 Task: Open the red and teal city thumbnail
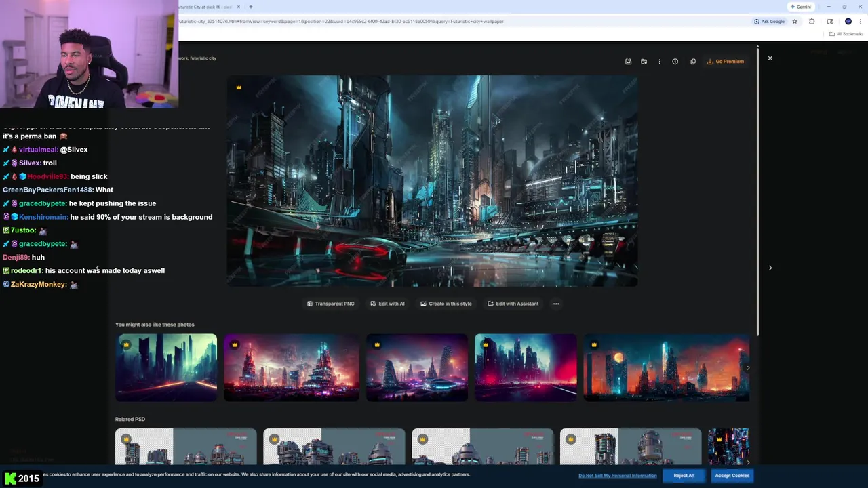(x=292, y=367)
